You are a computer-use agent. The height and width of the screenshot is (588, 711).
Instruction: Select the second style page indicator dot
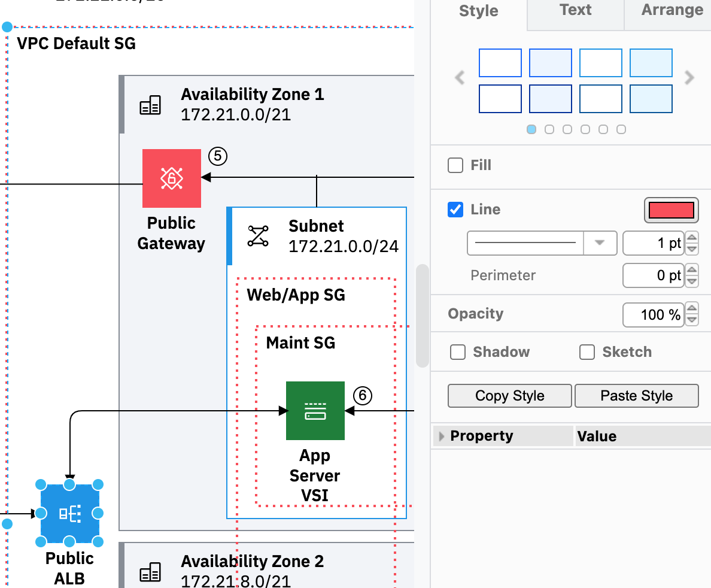coord(549,130)
